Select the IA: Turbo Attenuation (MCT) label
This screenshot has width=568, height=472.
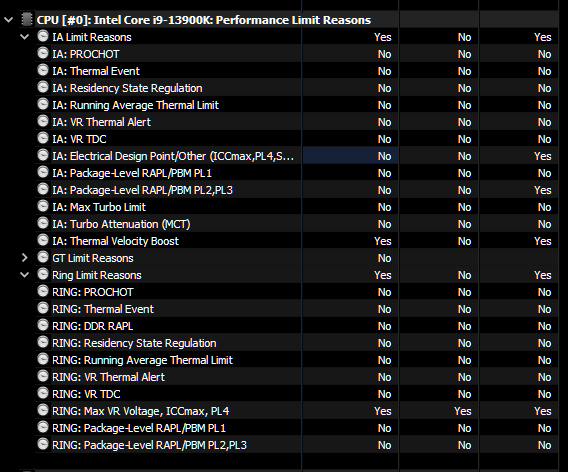coord(121,225)
